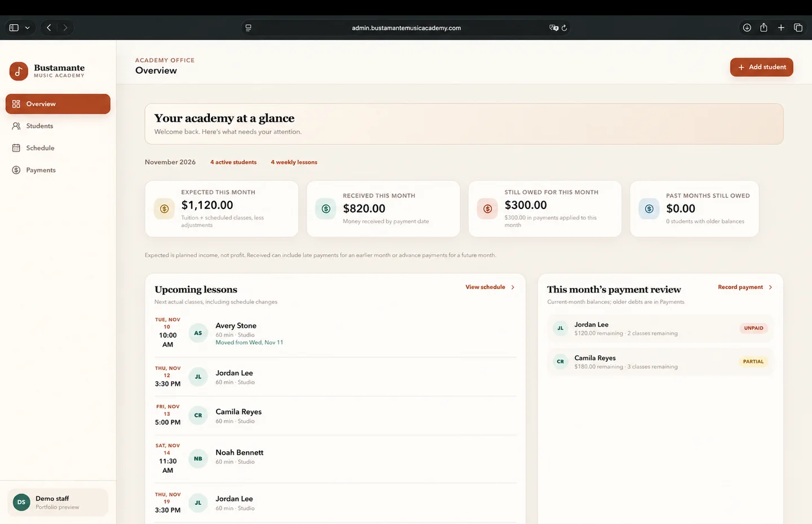Click the 4 weekly lessons link

(294, 162)
